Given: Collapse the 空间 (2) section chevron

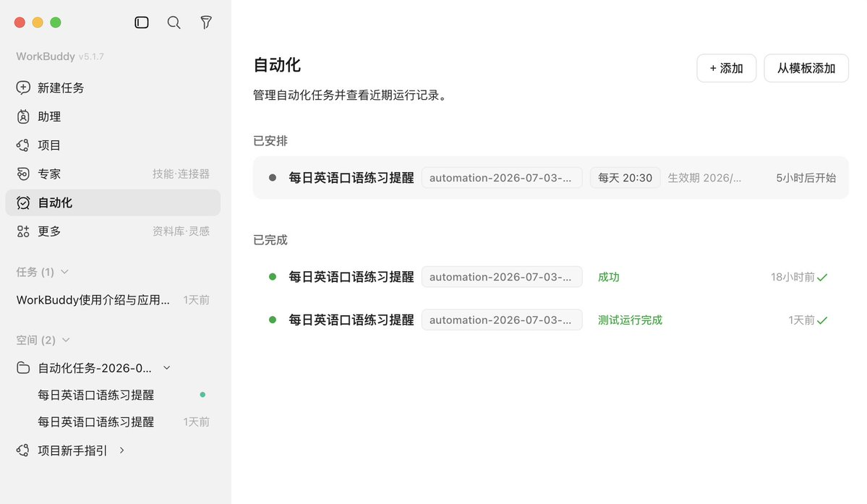Looking at the screenshot, I should pos(66,340).
